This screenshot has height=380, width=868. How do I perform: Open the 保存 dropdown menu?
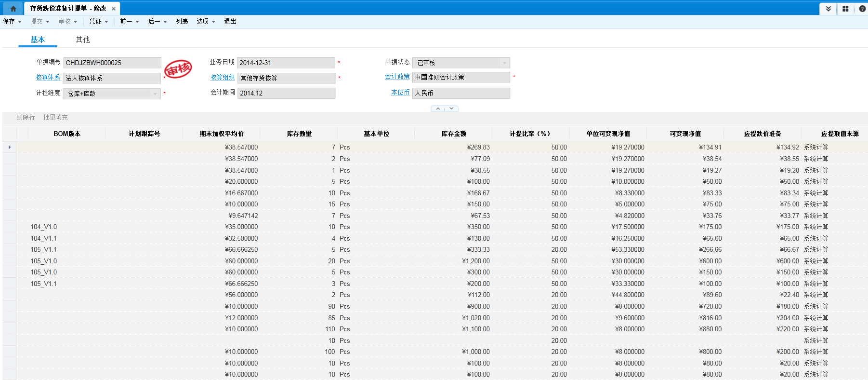(x=12, y=22)
